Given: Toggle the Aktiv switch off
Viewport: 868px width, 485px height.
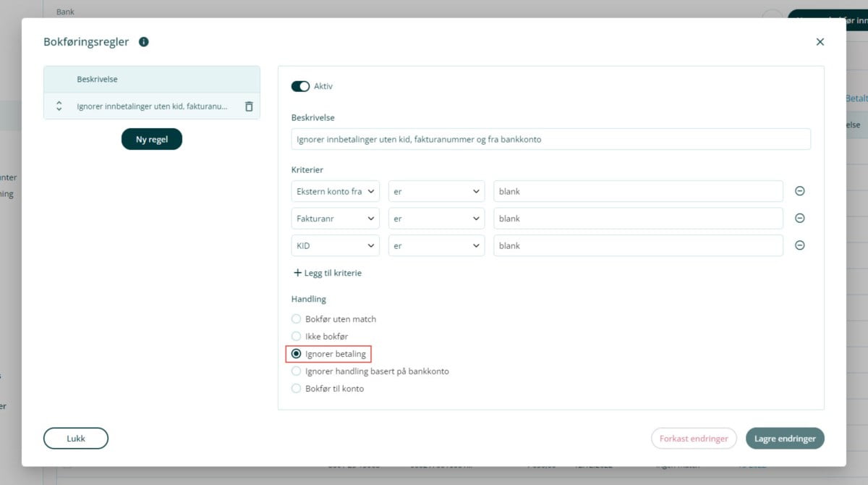Looking at the screenshot, I should coord(300,86).
